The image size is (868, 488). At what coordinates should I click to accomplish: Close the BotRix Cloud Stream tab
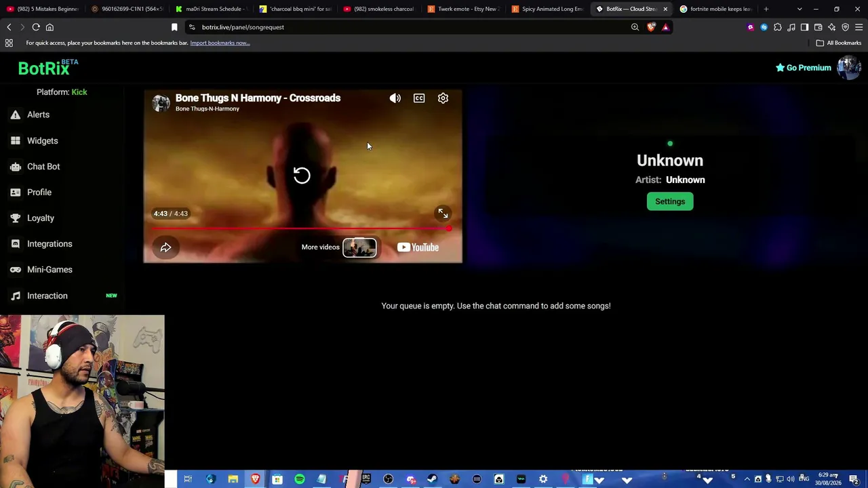pyautogui.click(x=665, y=9)
